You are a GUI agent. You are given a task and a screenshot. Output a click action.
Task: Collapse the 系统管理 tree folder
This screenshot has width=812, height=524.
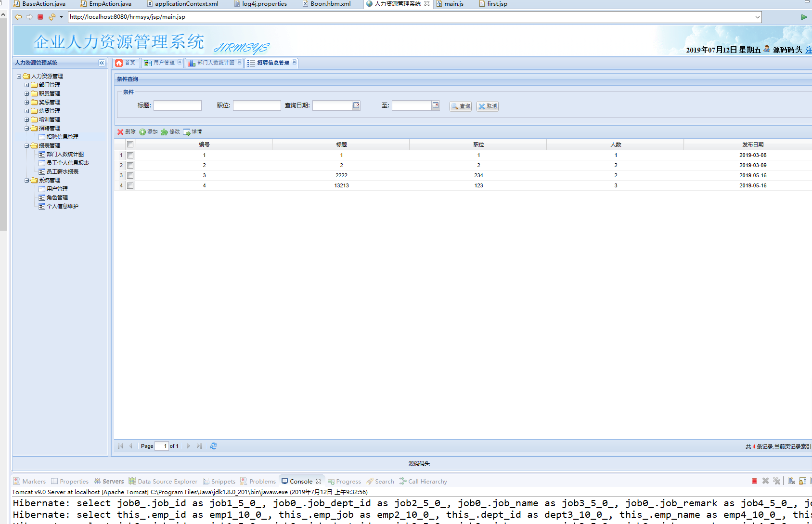point(27,181)
